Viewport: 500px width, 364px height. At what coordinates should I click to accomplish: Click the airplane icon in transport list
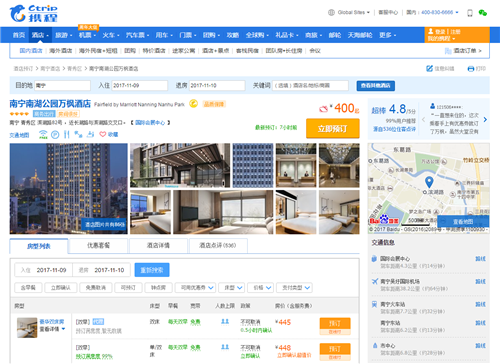pos(375,282)
